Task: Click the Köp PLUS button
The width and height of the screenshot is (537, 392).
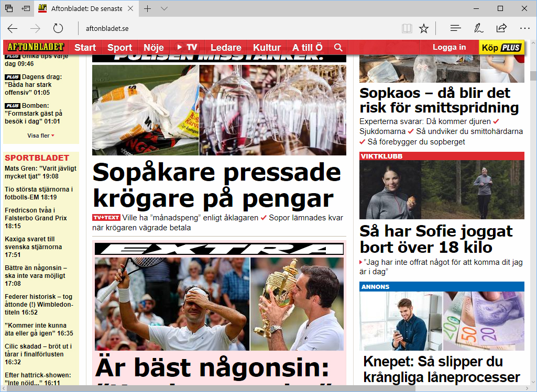Action: click(501, 48)
